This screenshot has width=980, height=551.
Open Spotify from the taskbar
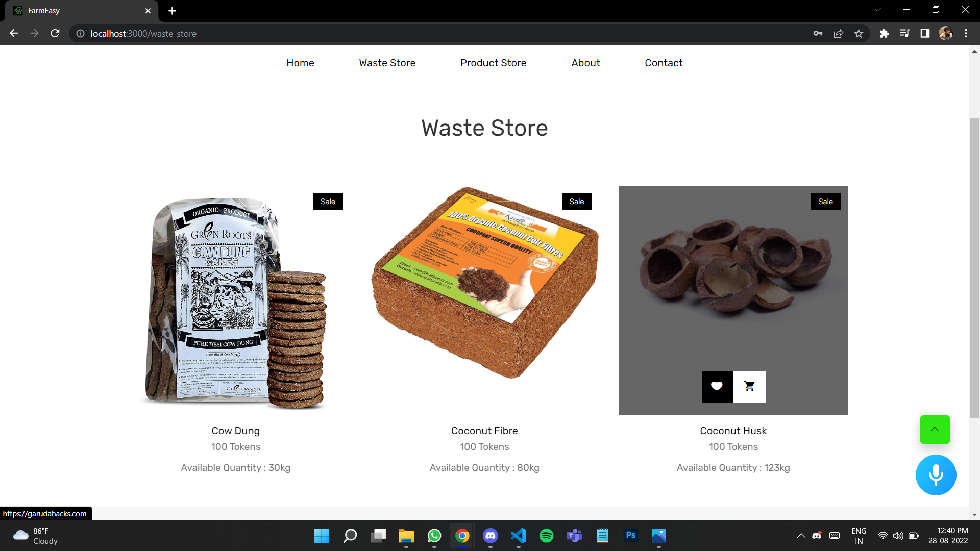pyautogui.click(x=546, y=536)
